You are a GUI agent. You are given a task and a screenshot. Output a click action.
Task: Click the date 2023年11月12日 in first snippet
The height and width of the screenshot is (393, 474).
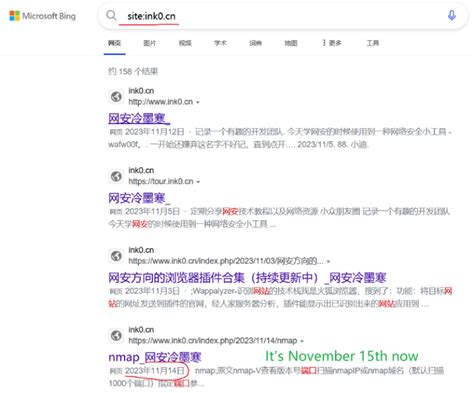[155, 132]
